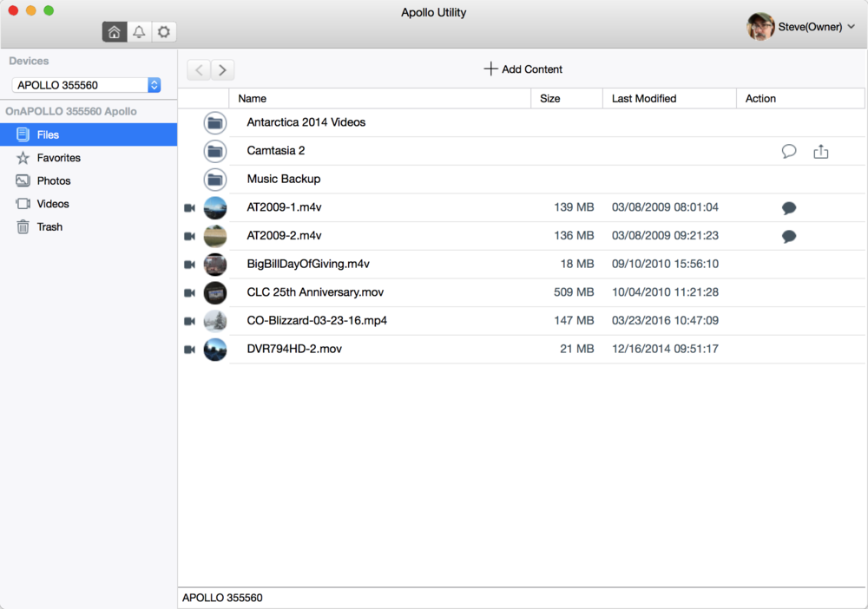Screen dimensions: 868x609
Task: Click the Antarctica 2014 Videos folder icon
Action: coord(214,123)
